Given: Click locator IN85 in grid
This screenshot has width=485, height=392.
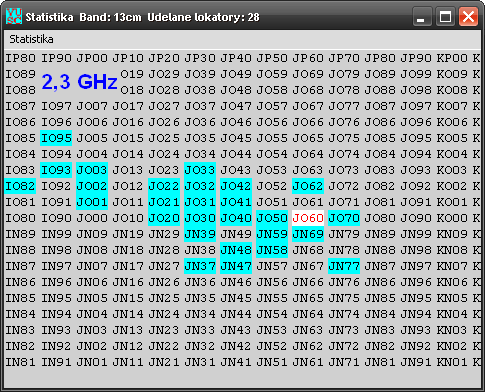Looking at the screenshot, I should pyautogui.click(x=20, y=298).
